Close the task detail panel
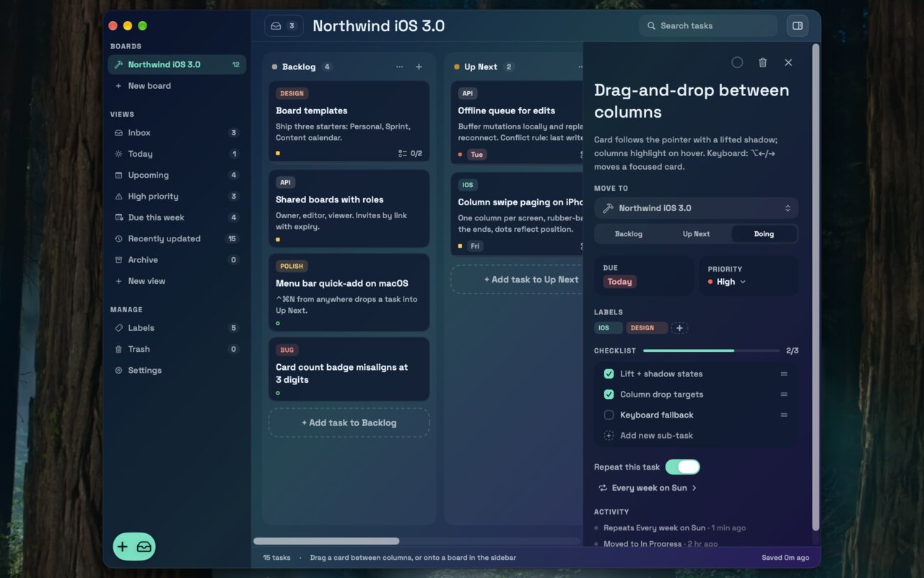The height and width of the screenshot is (578, 924). (788, 63)
